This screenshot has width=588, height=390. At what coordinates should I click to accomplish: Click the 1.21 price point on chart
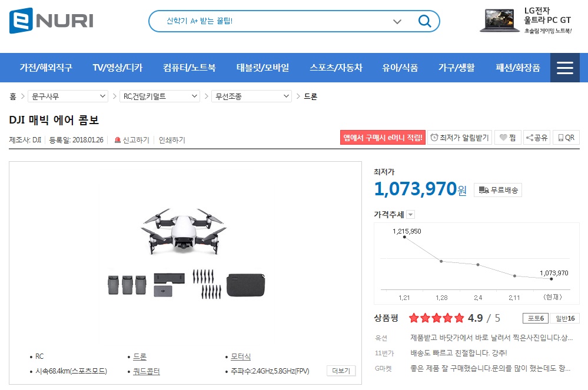pyautogui.click(x=404, y=237)
